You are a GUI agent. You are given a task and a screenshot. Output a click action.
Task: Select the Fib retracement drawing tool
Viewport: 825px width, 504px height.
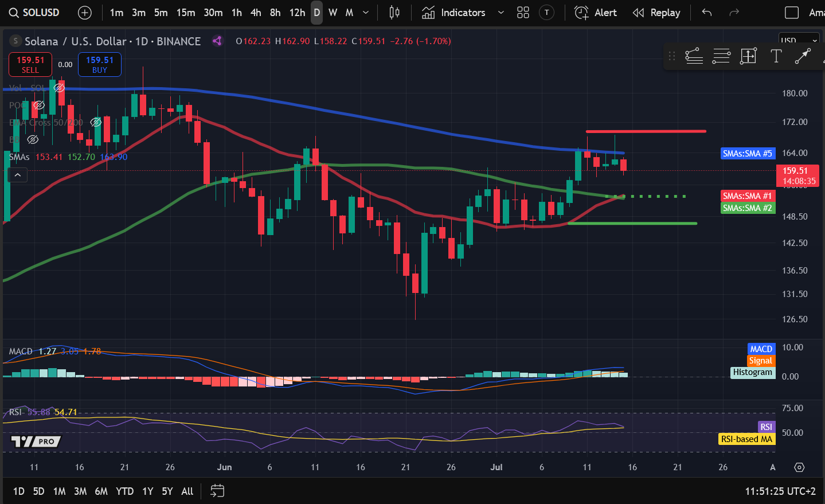click(694, 56)
